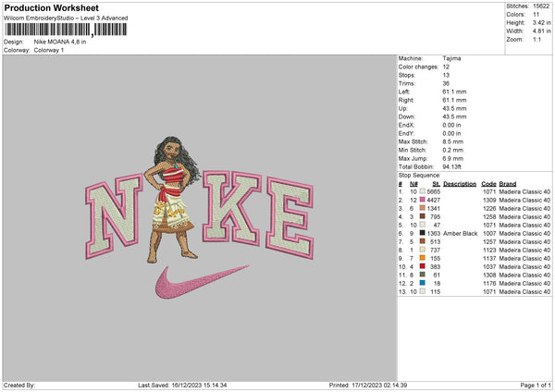The width and height of the screenshot is (555, 392).
Task: Click the Trims value 36
Action: coord(446,83)
